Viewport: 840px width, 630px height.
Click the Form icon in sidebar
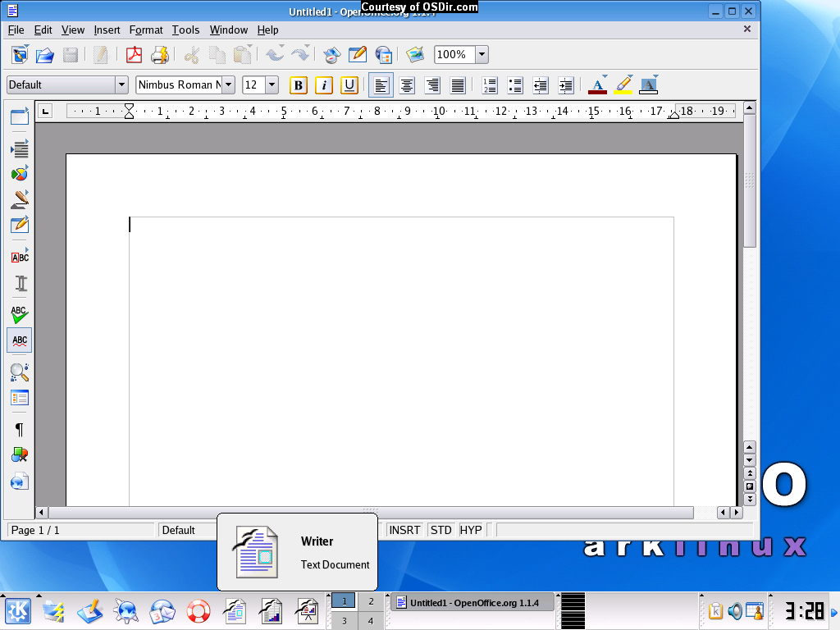point(20,225)
